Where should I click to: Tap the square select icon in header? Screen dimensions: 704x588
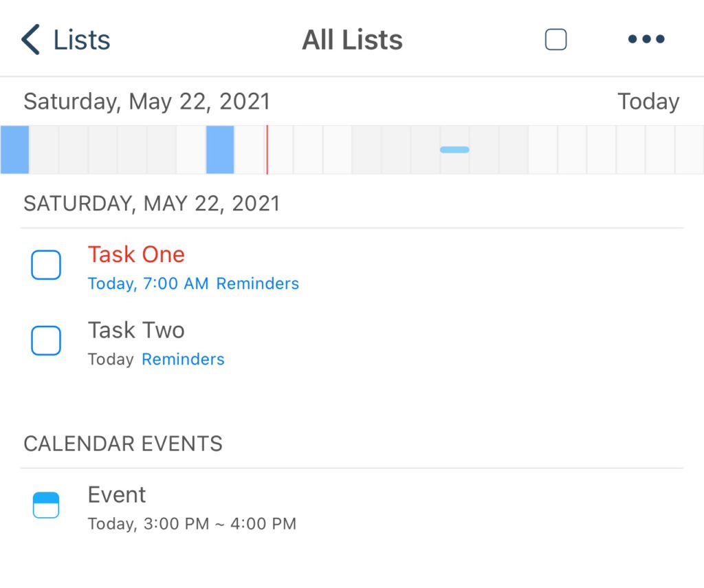pos(555,39)
